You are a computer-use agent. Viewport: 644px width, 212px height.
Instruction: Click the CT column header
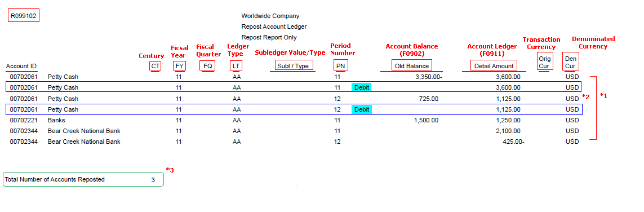156,66
